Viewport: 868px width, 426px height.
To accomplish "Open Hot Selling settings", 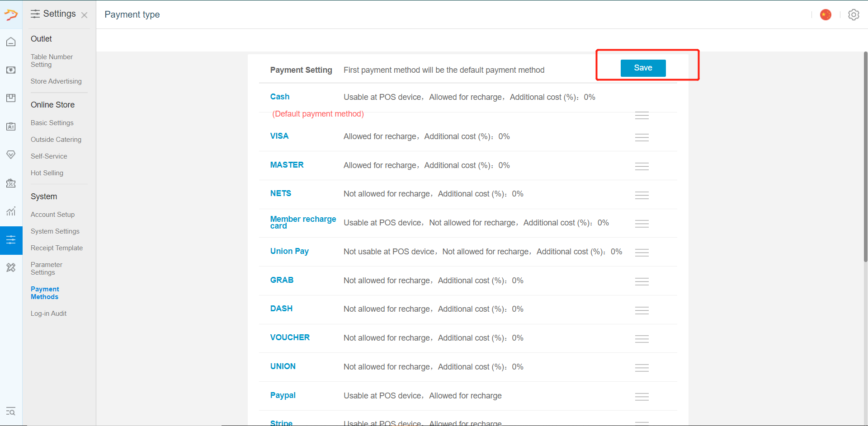I will point(47,173).
